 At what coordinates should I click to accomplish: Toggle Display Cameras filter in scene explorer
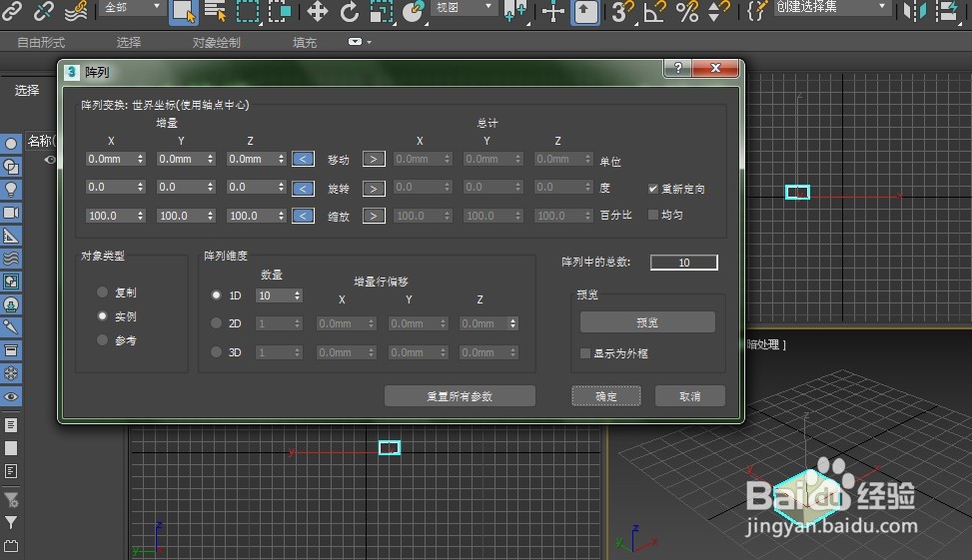point(11,213)
